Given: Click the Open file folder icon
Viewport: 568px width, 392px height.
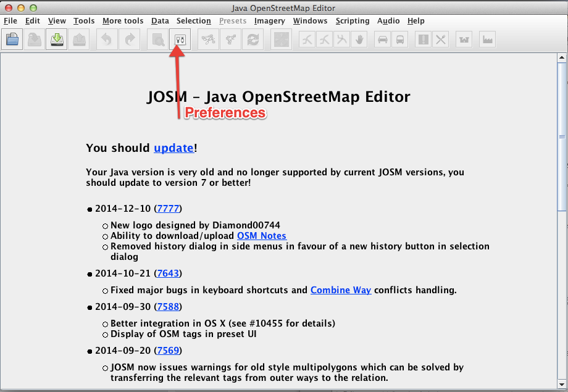Looking at the screenshot, I should coord(12,39).
